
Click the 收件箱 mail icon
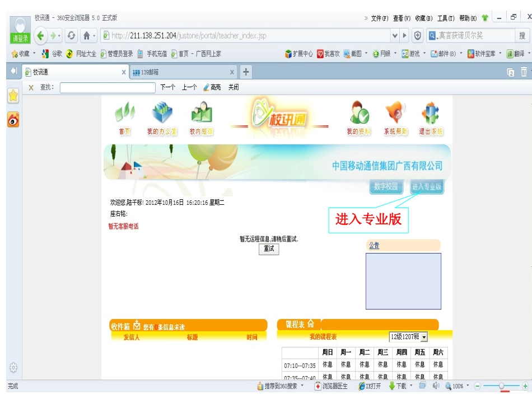137,325
